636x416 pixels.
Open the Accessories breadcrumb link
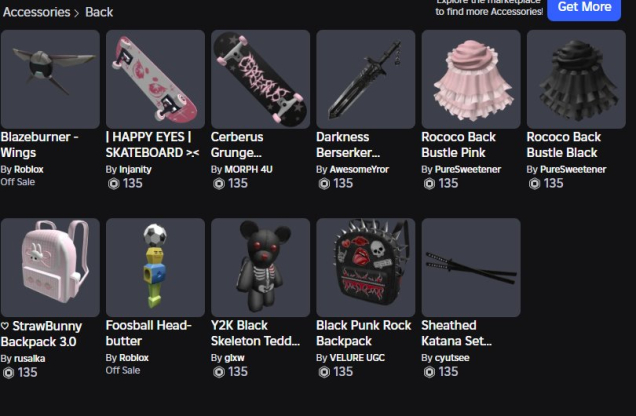(x=37, y=12)
